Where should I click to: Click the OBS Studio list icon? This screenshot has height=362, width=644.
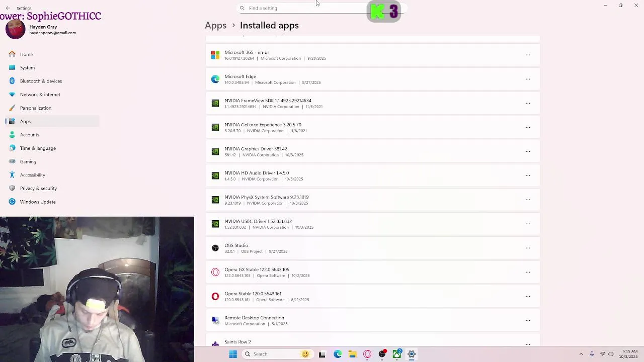point(215,248)
